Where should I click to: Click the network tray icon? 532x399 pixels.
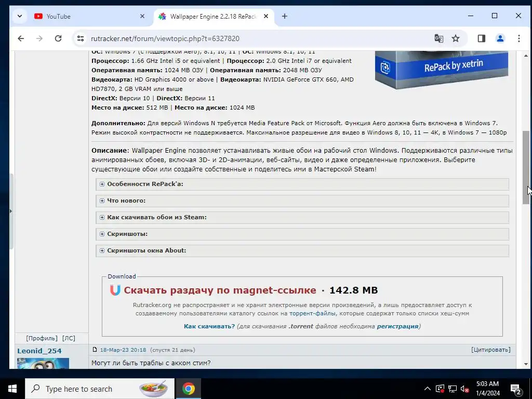(453, 389)
